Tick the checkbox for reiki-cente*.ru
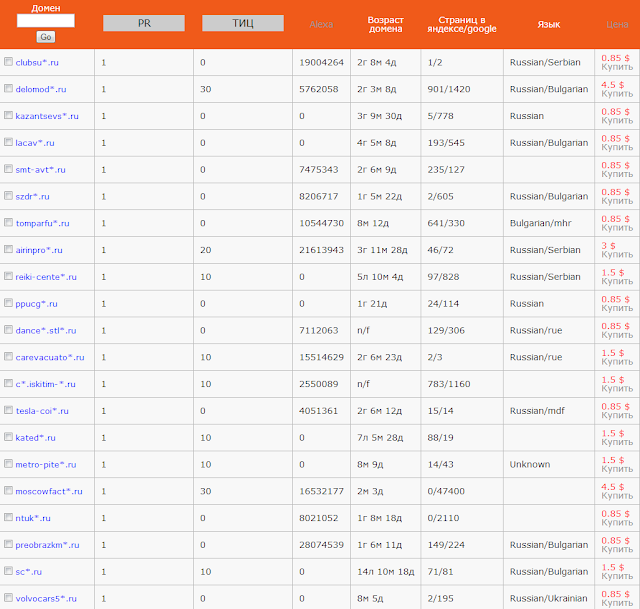Screen dimensions: 640x609 tap(8, 276)
